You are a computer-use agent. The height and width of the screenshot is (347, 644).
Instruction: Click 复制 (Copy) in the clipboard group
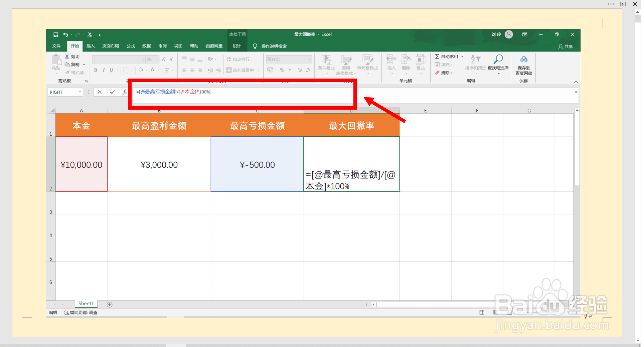tap(72, 65)
